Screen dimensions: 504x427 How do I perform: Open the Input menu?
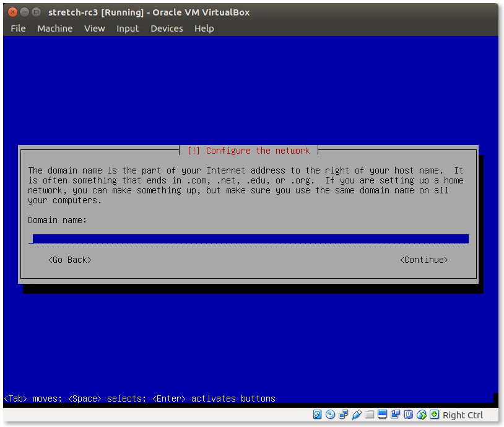(128, 29)
